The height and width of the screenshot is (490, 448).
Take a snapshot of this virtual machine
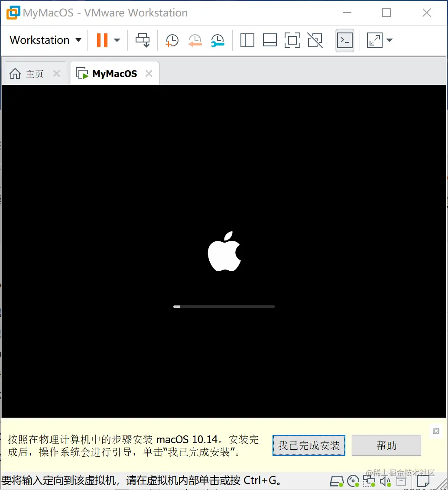[172, 40]
